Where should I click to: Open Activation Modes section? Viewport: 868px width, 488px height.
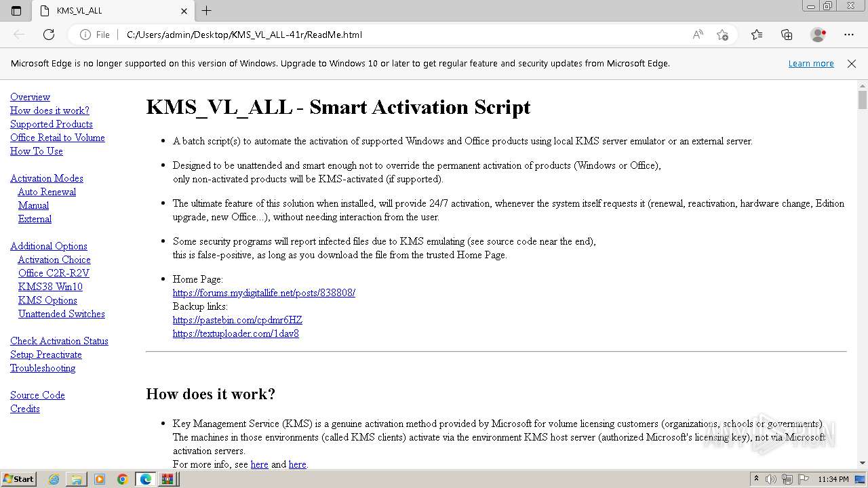(x=47, y=178)
